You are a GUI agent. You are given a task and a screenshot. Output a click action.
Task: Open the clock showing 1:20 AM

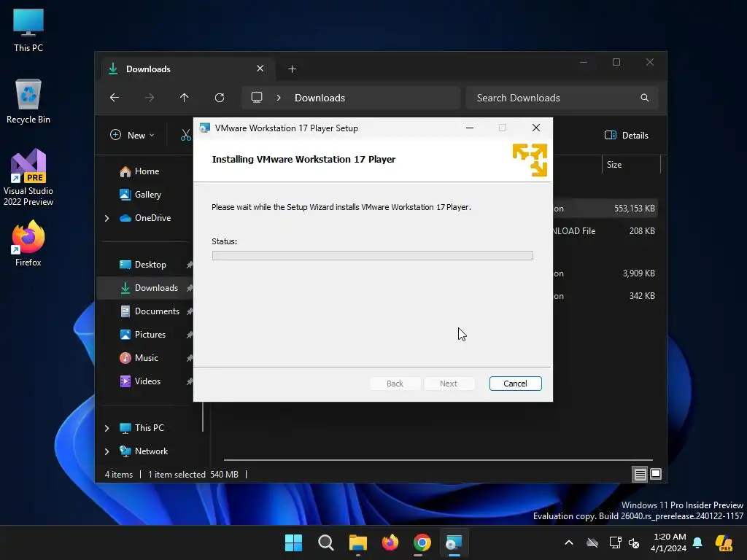point(670,542)
